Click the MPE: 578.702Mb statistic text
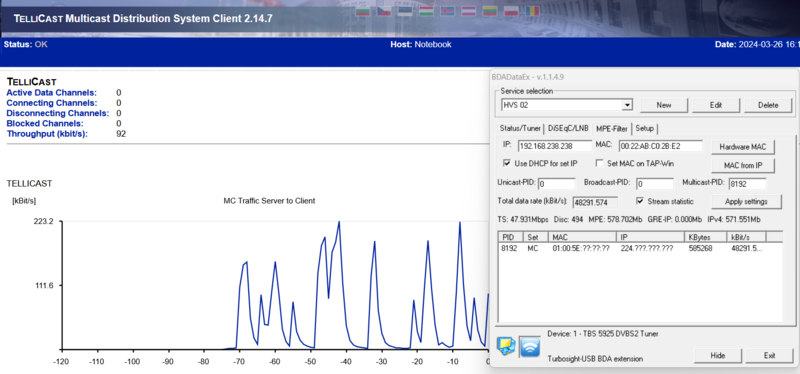Screen dimensions: 800x374 (x=615, y=219)
